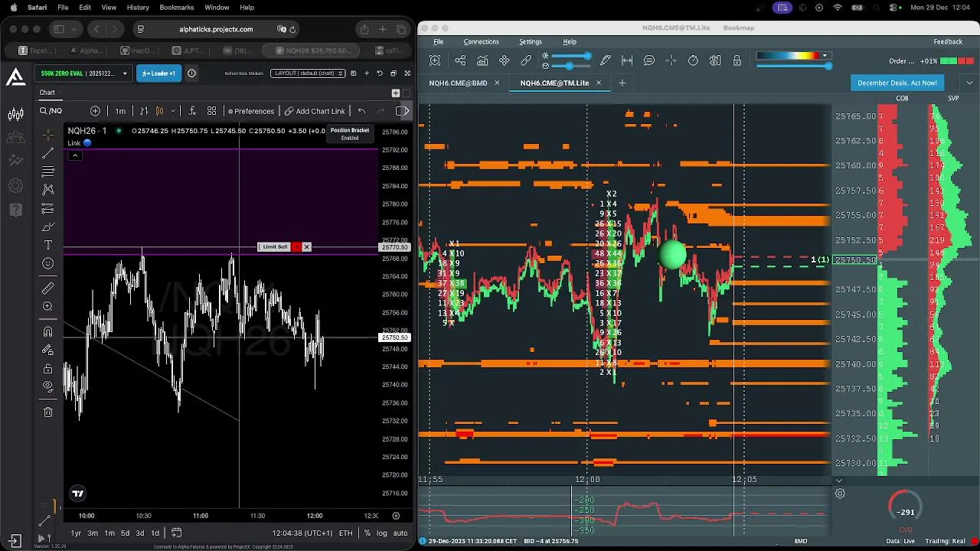This screenshot has height=551, width=980.
Task: Open the $50K ZERO EVAL account dropdown
Action: click(x=84, y=73)
